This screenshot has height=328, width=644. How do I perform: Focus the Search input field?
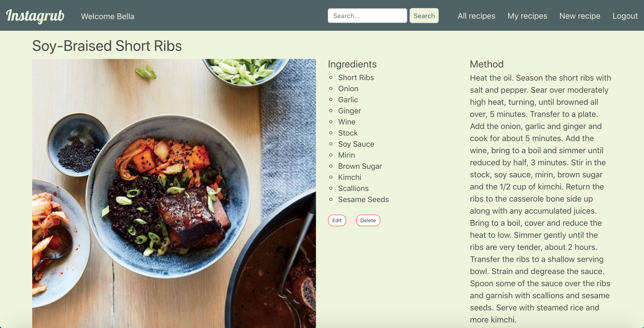(x=367, y=16)
